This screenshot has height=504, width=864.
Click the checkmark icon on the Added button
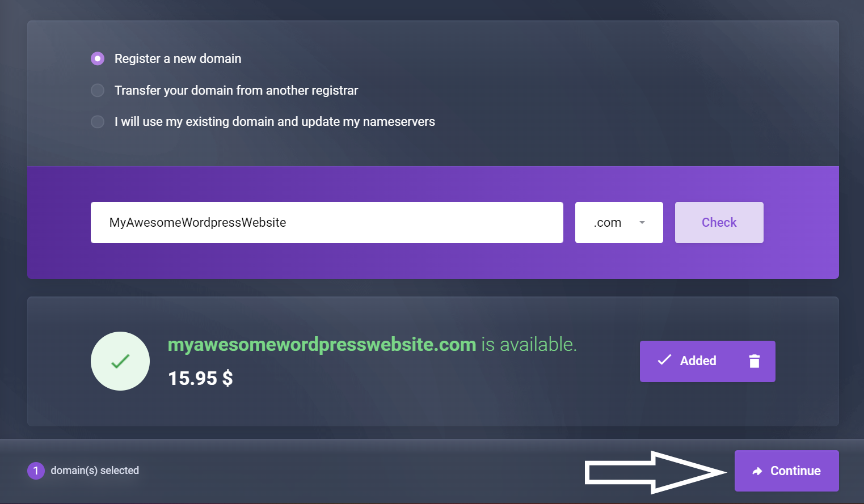[x=664, y=361]
